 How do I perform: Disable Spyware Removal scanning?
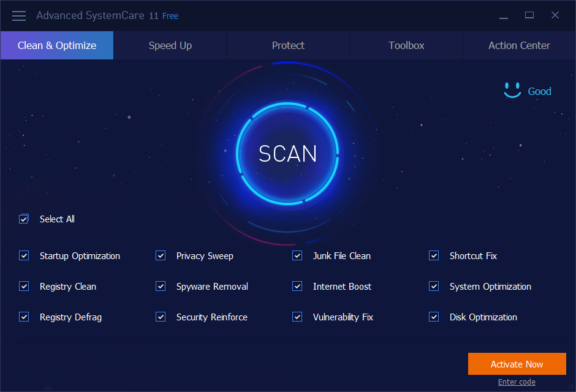pyautogui.click(x=161, y=286)
